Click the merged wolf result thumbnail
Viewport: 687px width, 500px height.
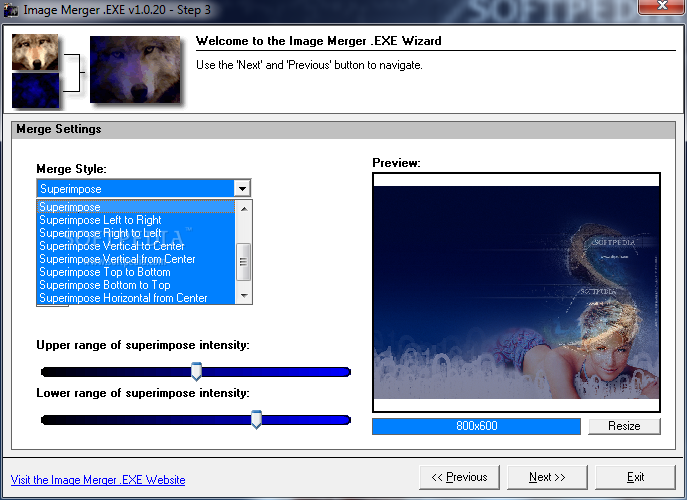click(x=135, y=70)
